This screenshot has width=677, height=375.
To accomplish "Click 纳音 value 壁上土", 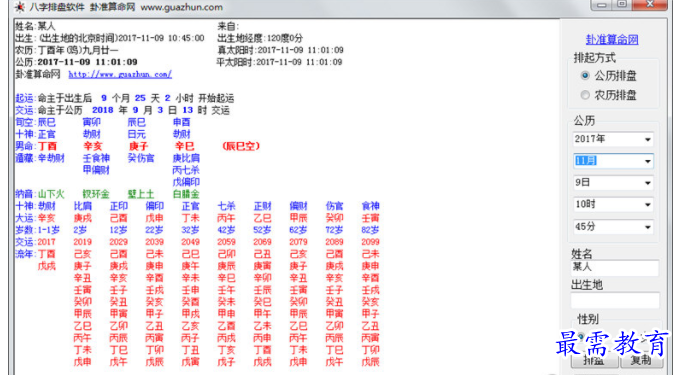I will tap(141, 194).
